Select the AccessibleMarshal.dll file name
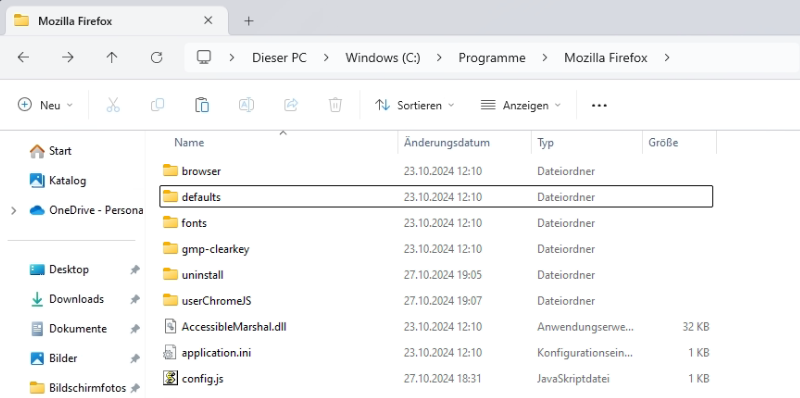 click(x=234, y=327)
